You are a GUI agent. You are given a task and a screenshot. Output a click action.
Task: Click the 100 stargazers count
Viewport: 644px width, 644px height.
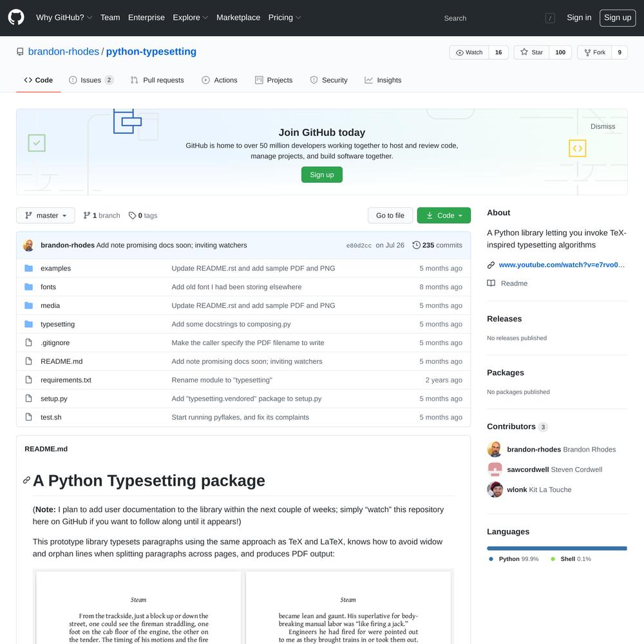click(560, 52)
